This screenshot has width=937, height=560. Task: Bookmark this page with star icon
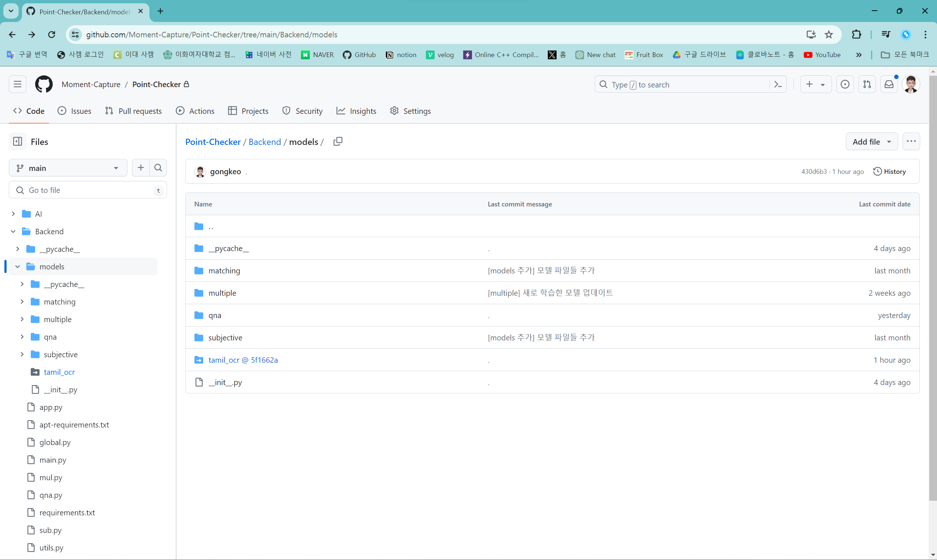[828, 35]
